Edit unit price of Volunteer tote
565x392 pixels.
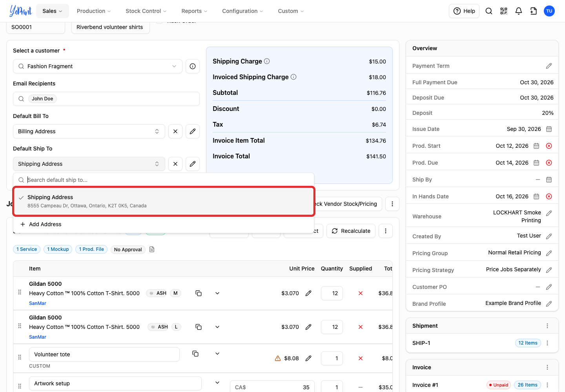click(x=308, y=358)
